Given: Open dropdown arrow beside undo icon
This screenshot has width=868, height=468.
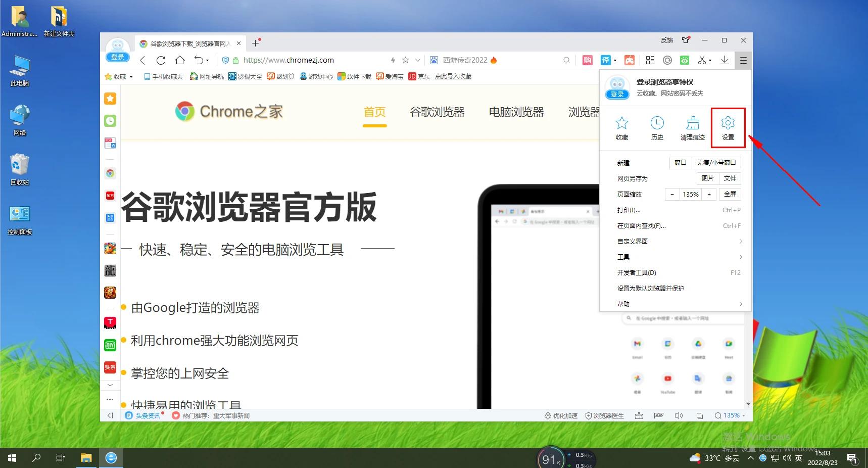Looking at the screenshot, I should click(207, 61).
